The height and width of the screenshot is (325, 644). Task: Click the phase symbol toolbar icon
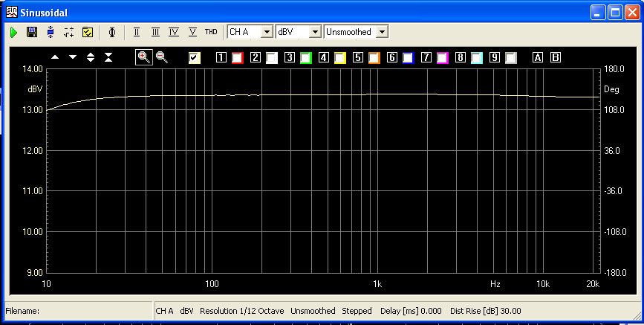tap(112, 32)
